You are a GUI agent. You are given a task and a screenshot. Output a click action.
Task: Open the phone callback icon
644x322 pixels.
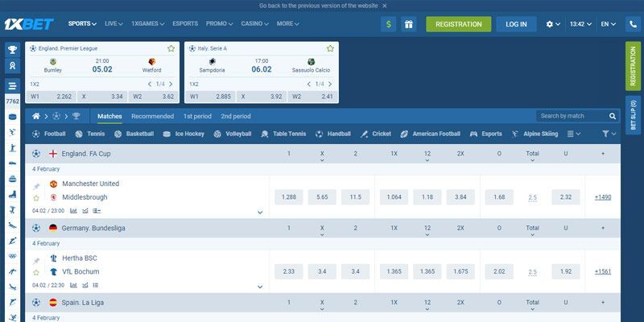click(x=633, y=24)
